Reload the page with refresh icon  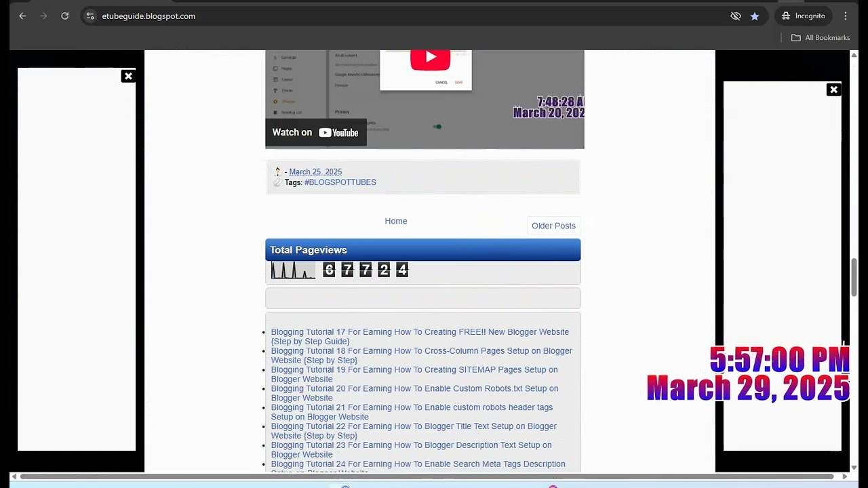(65, 16)
